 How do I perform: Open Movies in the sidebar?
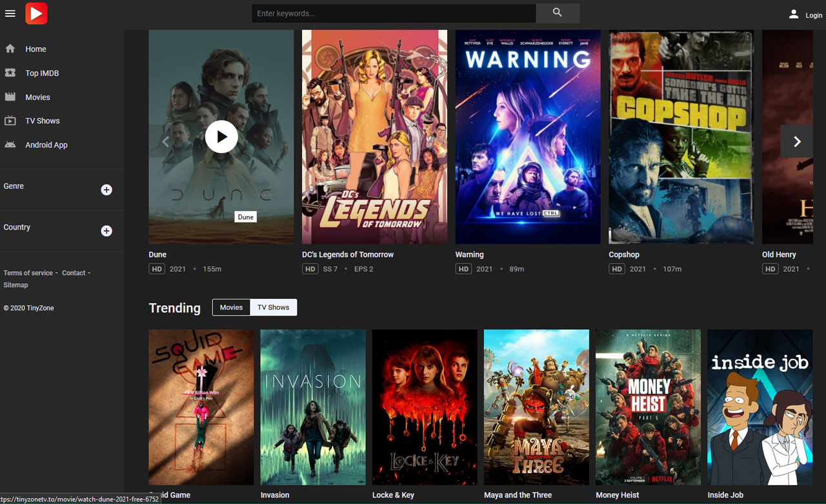[37, 97]
